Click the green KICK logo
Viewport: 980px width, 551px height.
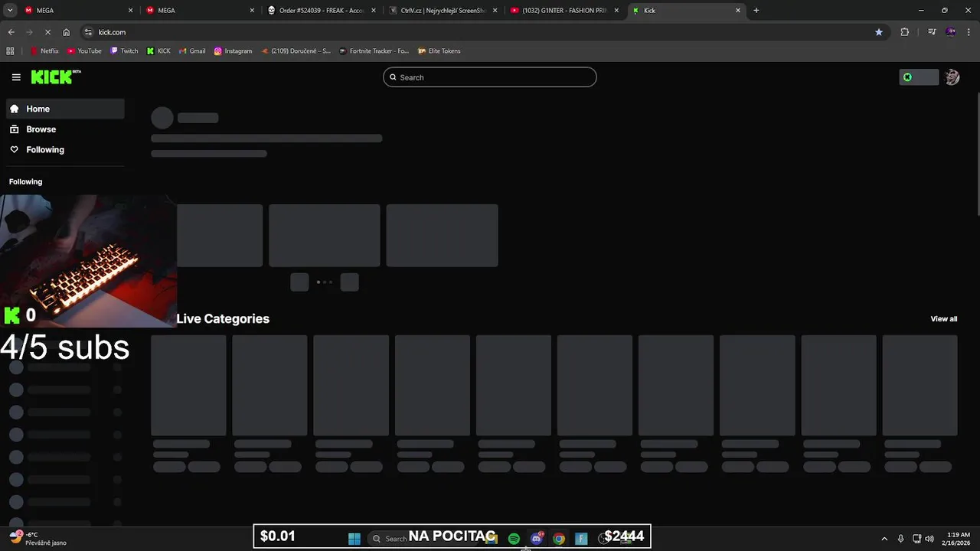click(x=55, y=77)
